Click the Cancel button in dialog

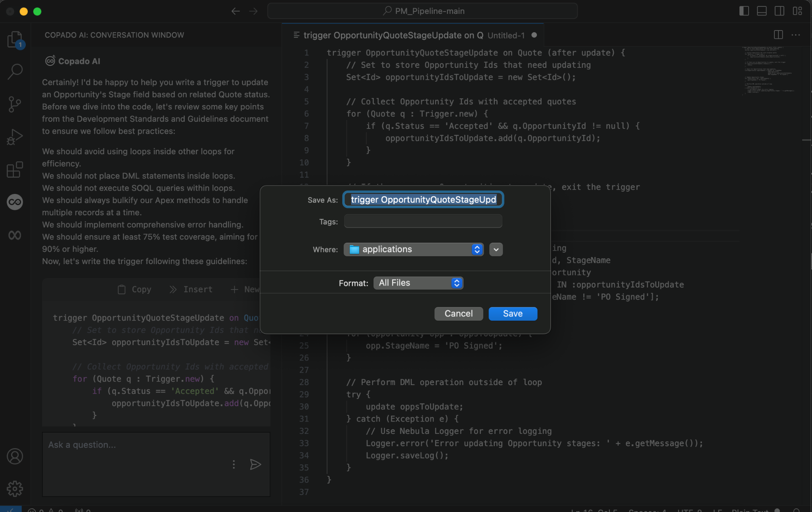click(458, 314)
